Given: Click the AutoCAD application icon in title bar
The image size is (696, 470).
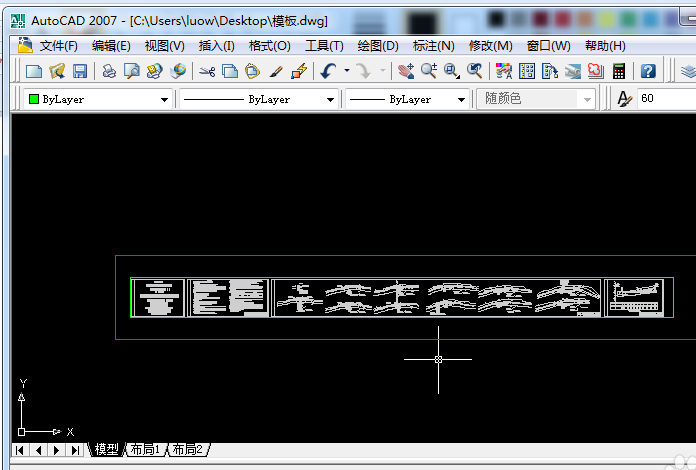Looking at the screenshot, I should point(18,21).
